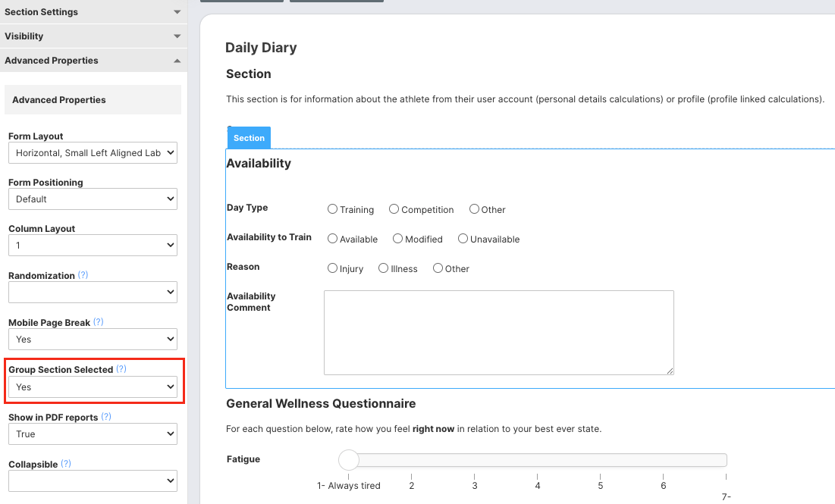Click the Advanced Properties inner heading
This screenshot has width=835, height=504.
59,100
